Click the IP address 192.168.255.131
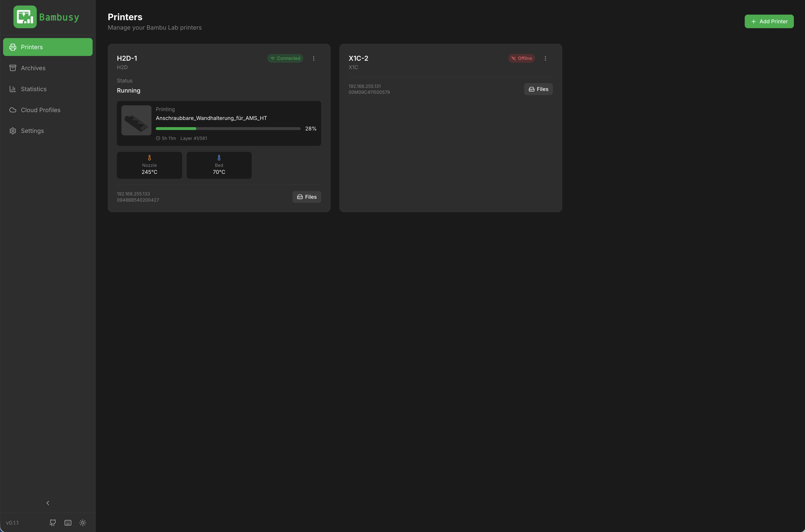The width and height of the screenshot is (805, 532). [x=365, y=86]
